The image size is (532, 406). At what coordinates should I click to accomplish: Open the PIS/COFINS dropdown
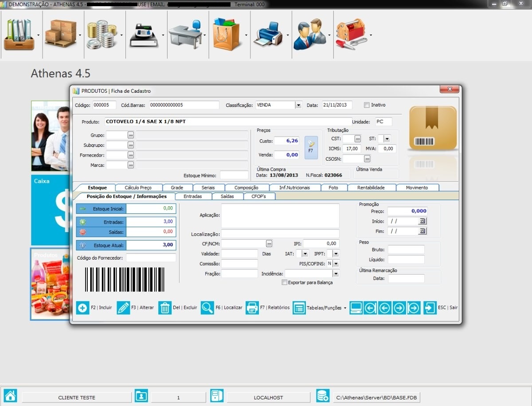[336, 264]
